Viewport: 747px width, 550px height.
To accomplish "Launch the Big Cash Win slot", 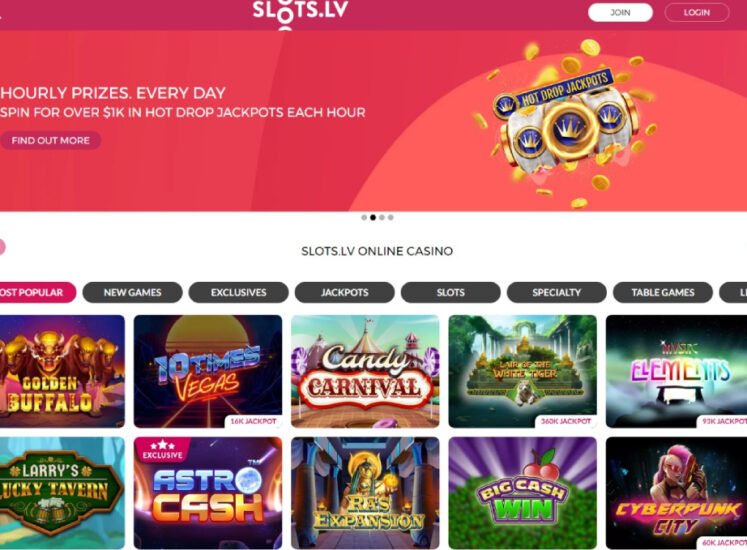I will 522,493.
